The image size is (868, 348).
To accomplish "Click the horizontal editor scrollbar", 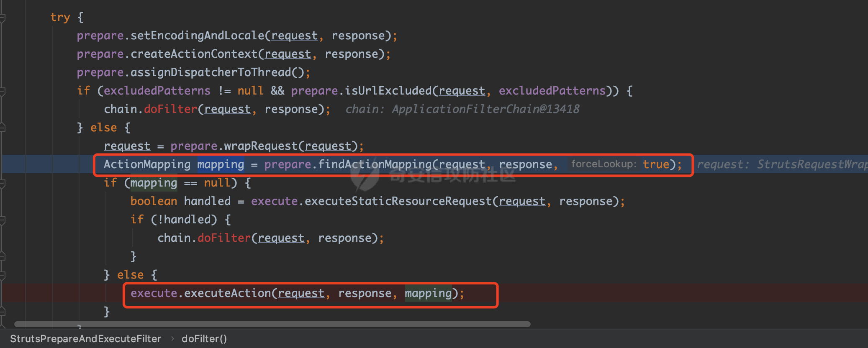I will pos(272,324).
